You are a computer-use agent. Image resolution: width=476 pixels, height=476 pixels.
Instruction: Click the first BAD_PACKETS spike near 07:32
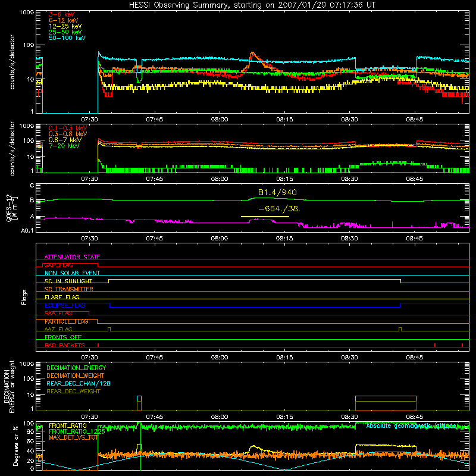[98, 345]
